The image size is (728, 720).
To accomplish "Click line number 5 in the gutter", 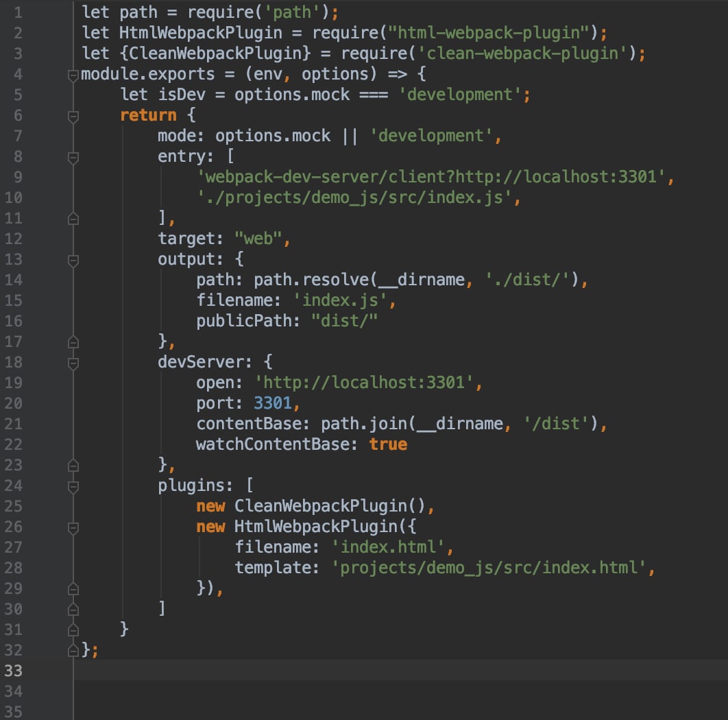I will click(18, 95).
